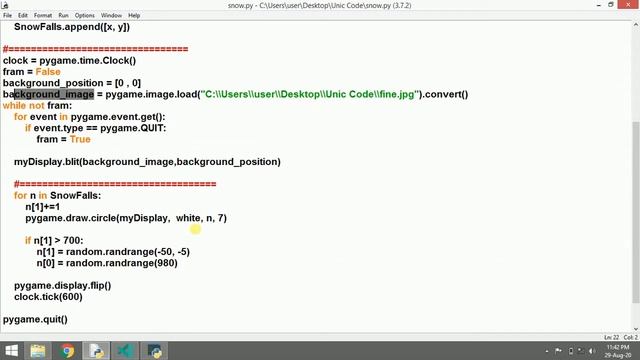Click the 'n[1]+=1' line
The height and width of the screenshot is (360, 640).
click(42, 207)
